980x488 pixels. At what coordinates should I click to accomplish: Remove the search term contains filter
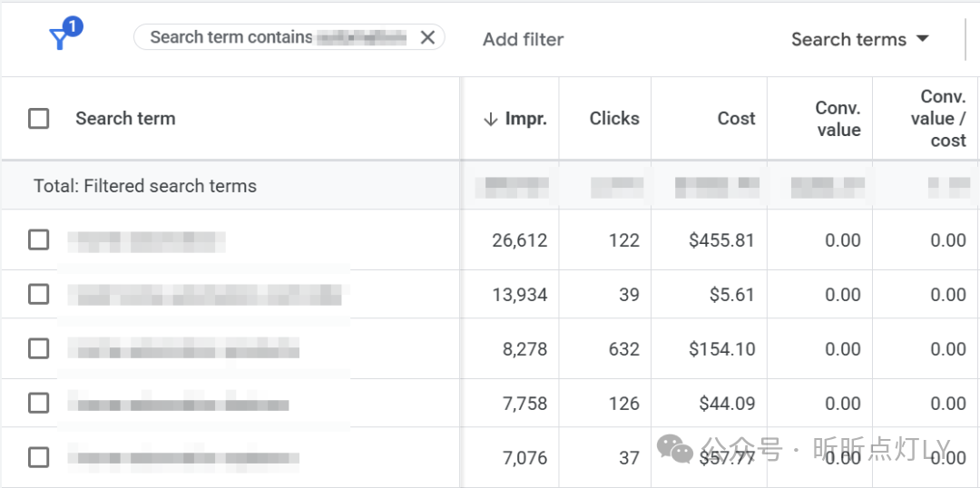pos(427,37)
